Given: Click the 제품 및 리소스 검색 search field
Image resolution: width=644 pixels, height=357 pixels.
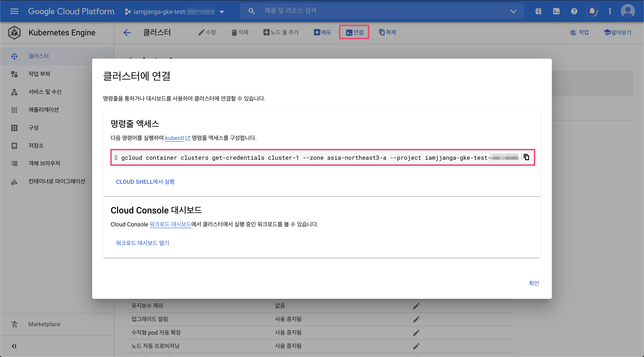Looking at the screenshot, I should coord(375,11).
